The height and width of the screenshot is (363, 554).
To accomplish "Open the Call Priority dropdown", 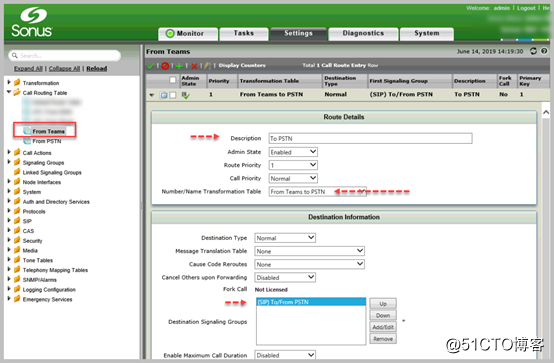I will [293, 178].
